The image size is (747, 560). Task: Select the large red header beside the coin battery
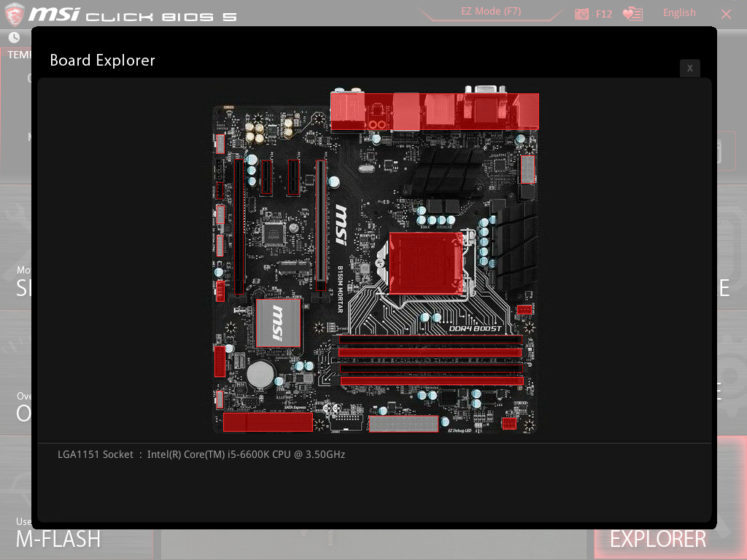[220, 362]
